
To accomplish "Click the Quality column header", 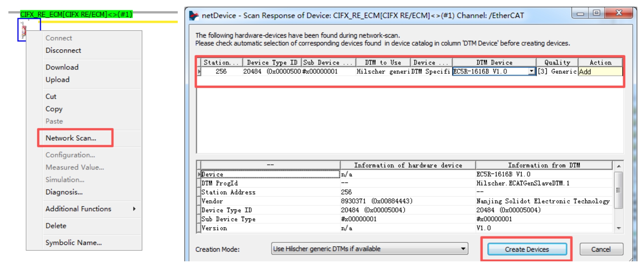I will coord(557,63).
